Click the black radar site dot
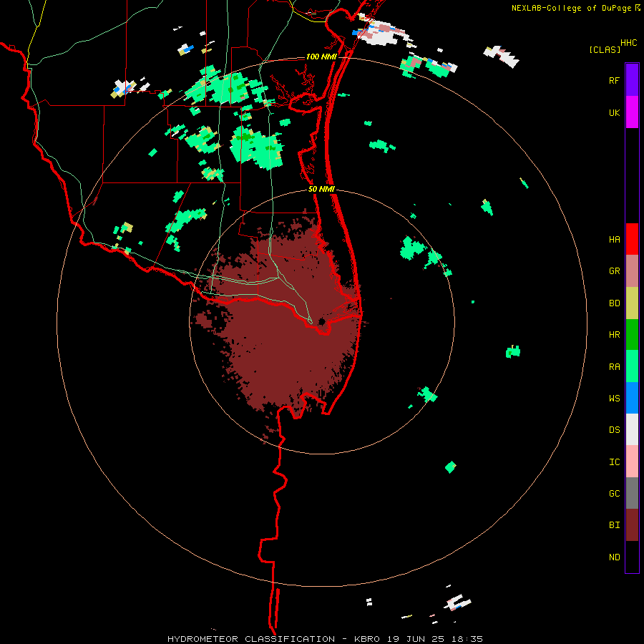 (x=322, y=321)
